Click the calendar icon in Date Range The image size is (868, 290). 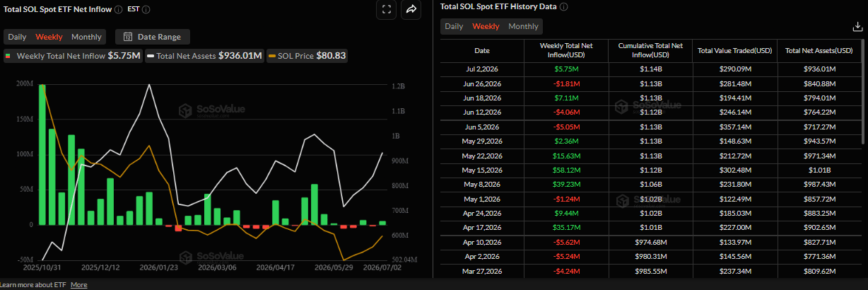128,37
